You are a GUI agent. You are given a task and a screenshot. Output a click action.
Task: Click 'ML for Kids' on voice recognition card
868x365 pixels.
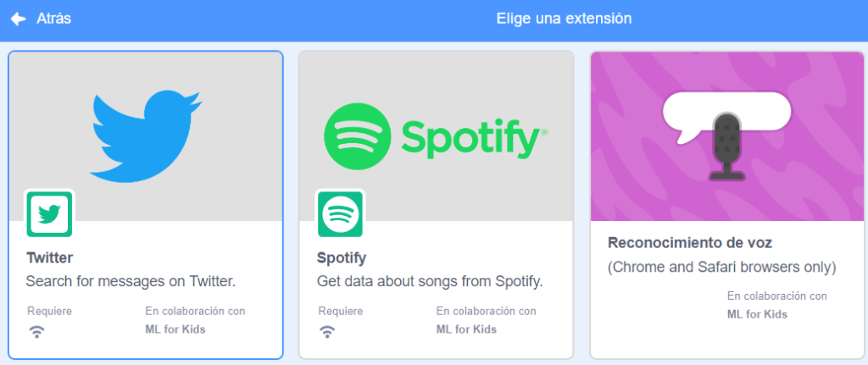click(x=757, y=314)
